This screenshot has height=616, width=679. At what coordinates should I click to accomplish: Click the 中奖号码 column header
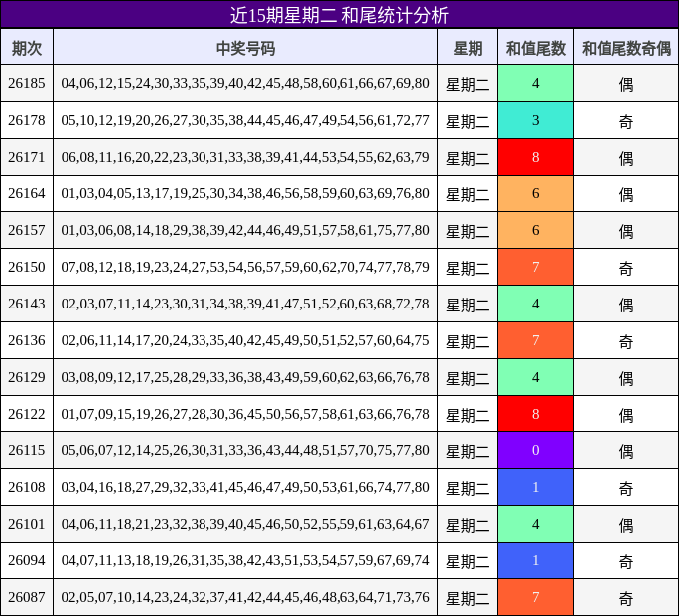point(245,48)
